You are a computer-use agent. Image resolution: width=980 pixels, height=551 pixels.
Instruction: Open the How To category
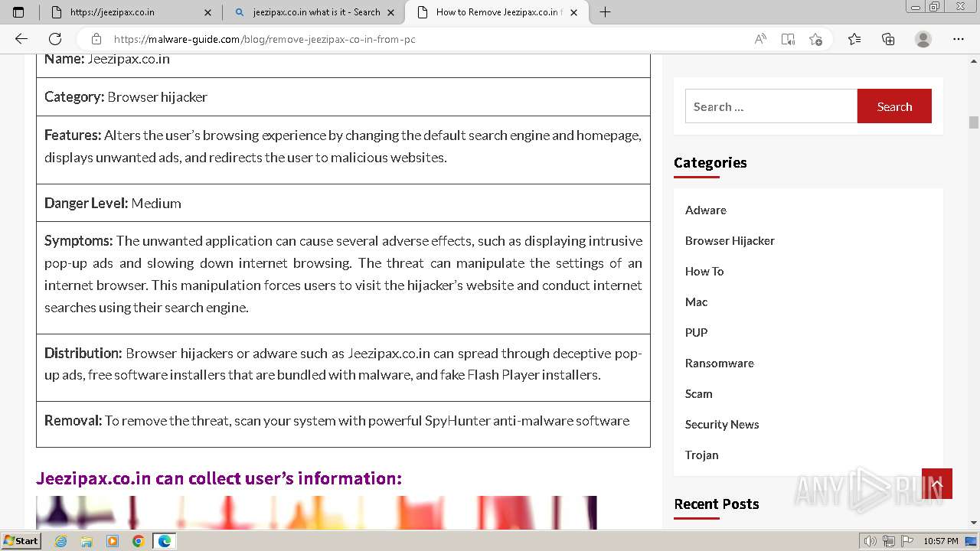pos(704,271)
